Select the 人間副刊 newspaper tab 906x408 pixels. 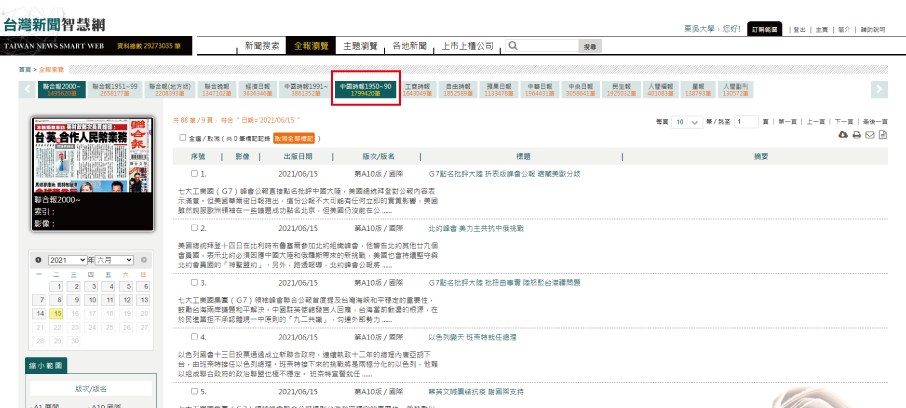735,89
